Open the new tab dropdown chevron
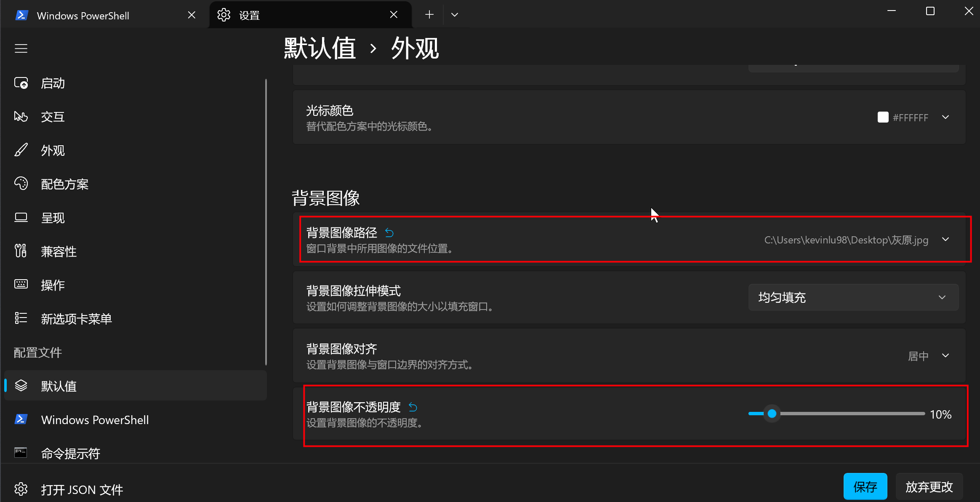The height and width of the screenshot is (502, 980). pyautogui.click(x=454, y=14)
